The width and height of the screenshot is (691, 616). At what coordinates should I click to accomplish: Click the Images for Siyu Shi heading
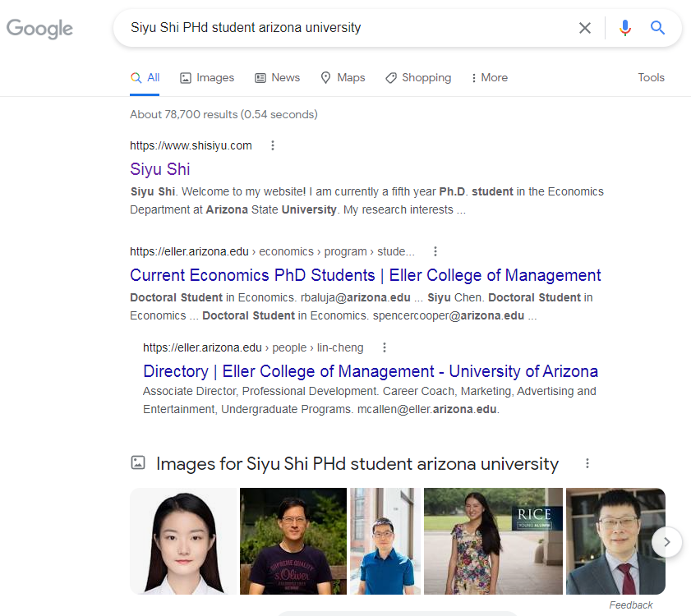click(x=357, y=464)
